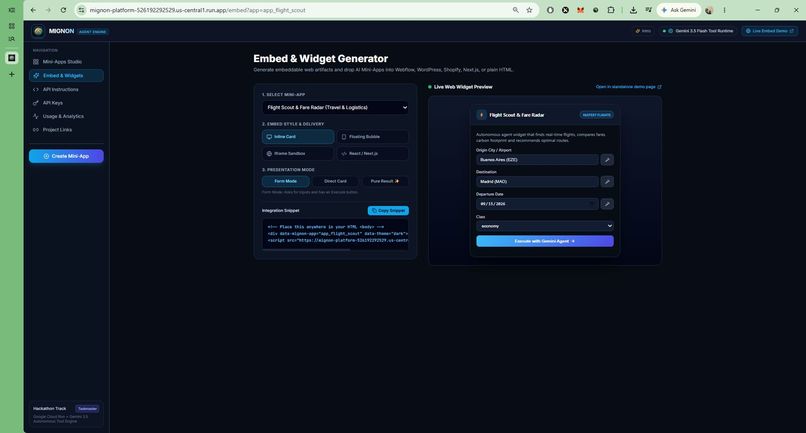Select Embed & Widgets sidebar item
The image size is (806, 433).
tap(66, 76)
